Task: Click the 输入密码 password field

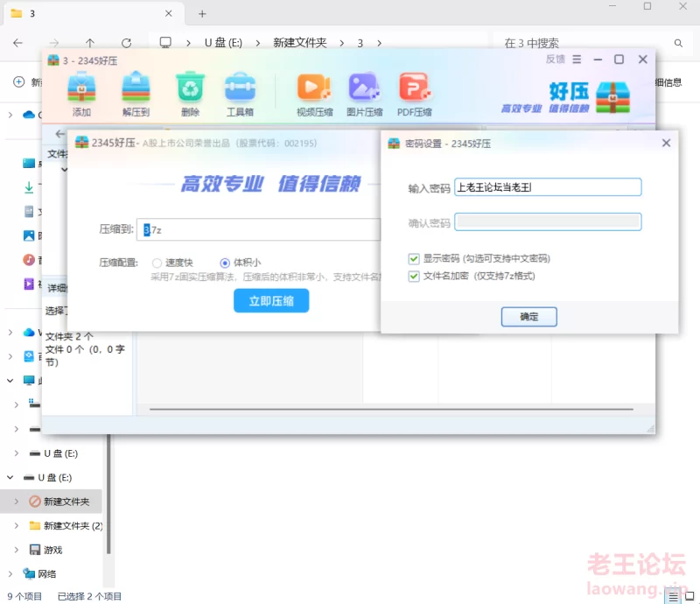Action: click(548, 187)
